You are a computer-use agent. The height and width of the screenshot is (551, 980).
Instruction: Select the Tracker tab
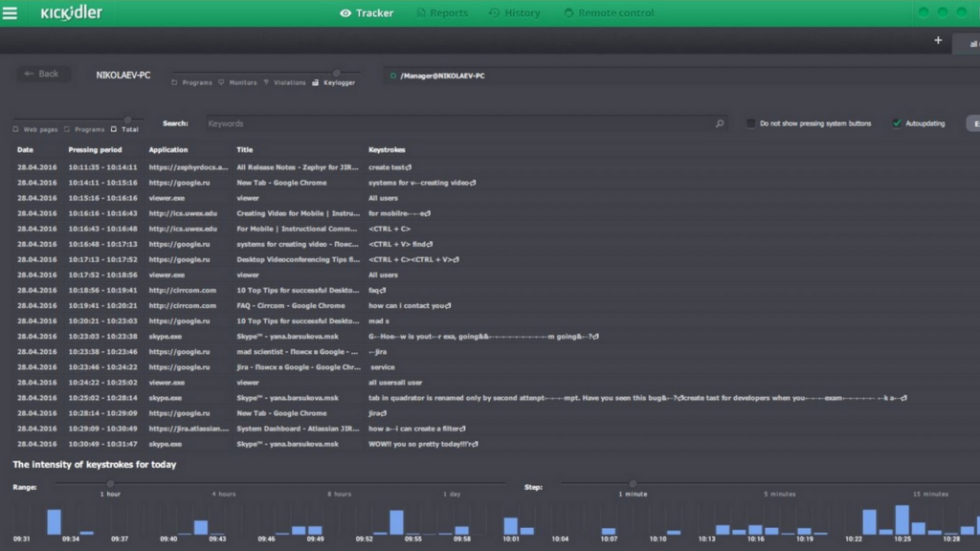click(367, 13)
